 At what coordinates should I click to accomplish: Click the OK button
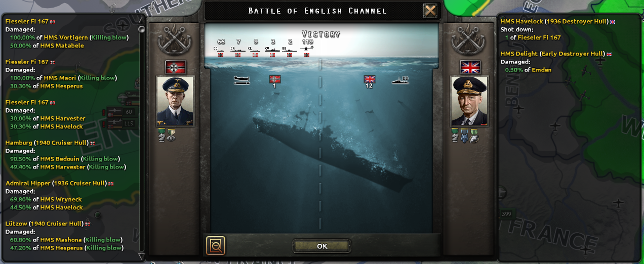322,246
